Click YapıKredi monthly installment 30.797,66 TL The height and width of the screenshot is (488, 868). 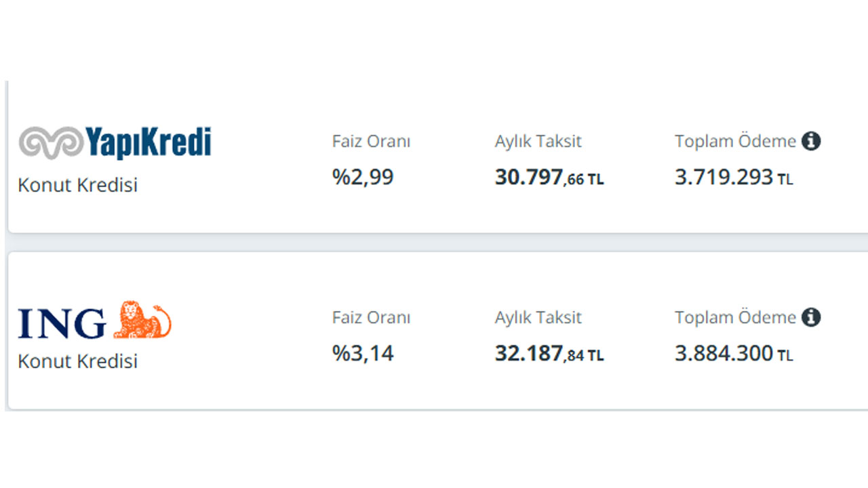pos(549,178)
